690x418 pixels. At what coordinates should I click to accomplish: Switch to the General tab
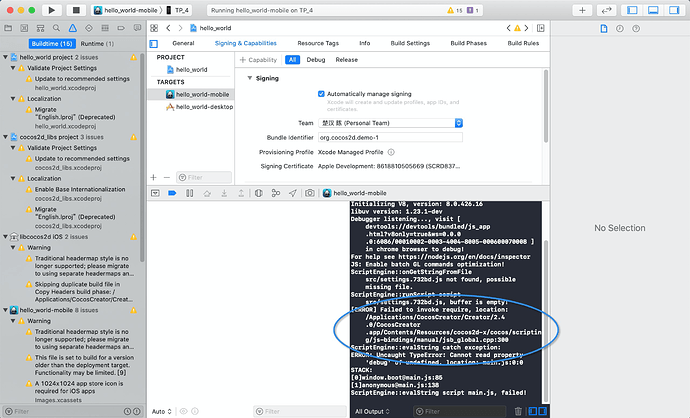coord(183,43)
